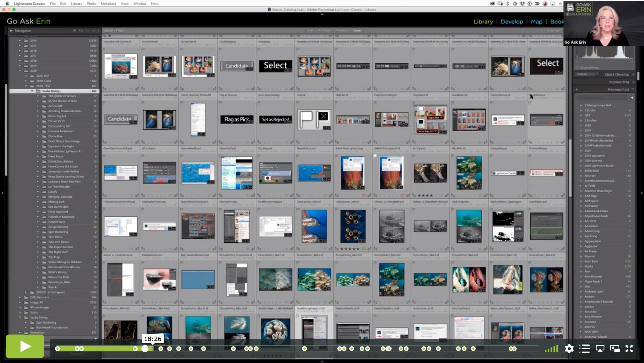Select the None filter in Library Filter bar
The width and height of the screenshot is (644, 363).
357,30
